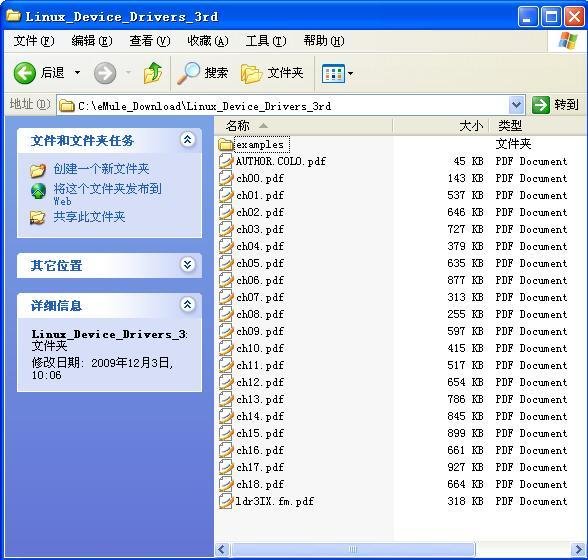588x560 pixels.
Task: Click the address bar folder icon
Action: point(67,106)
